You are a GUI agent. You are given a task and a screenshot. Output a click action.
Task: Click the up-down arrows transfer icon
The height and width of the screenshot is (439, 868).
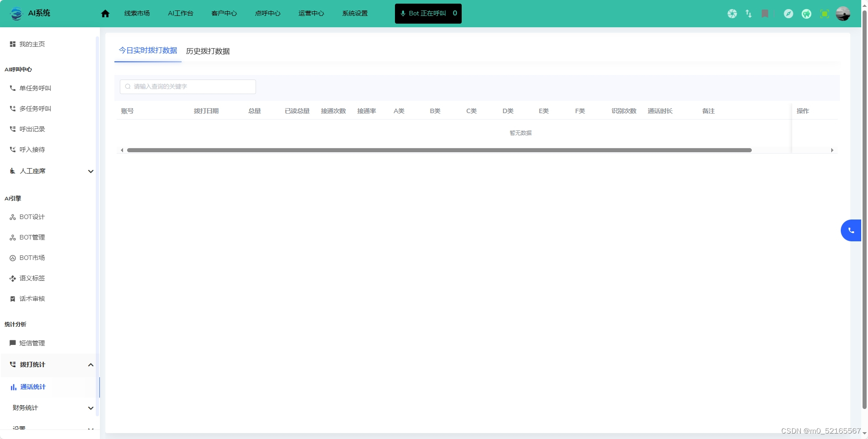pos(749,14)
